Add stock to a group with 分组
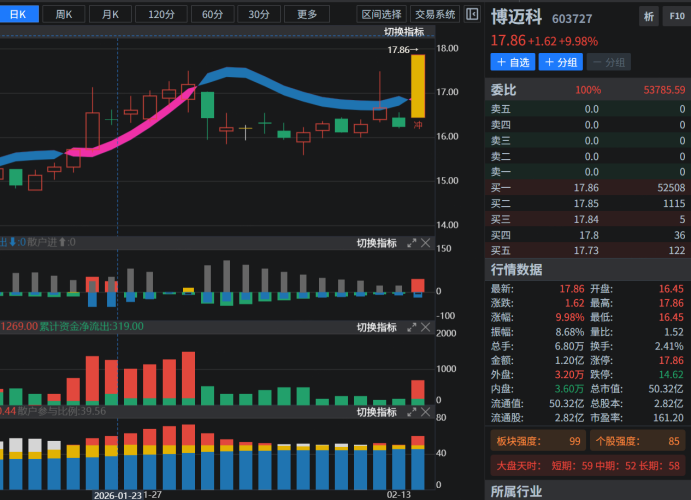The height and width of the screenshot is (500, 691). coord(560,62)
